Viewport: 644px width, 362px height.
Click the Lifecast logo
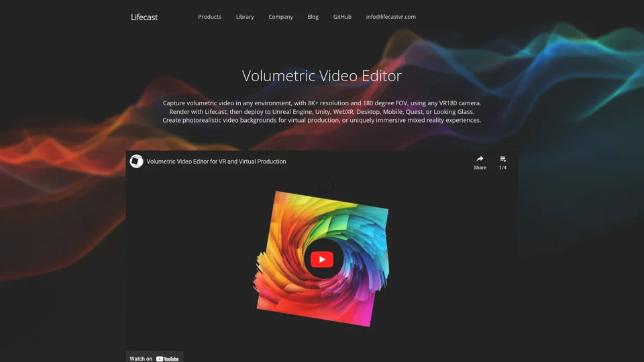[144, 17]
